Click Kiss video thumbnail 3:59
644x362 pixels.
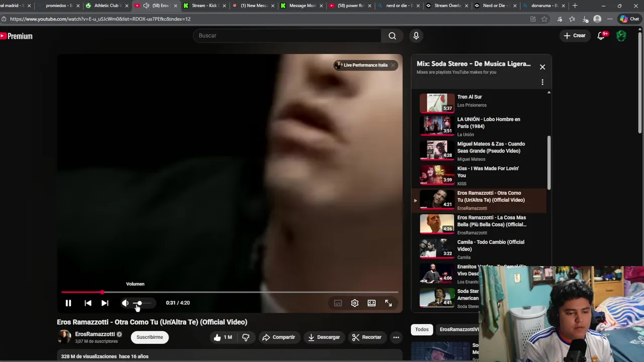[x=437, y=175]
